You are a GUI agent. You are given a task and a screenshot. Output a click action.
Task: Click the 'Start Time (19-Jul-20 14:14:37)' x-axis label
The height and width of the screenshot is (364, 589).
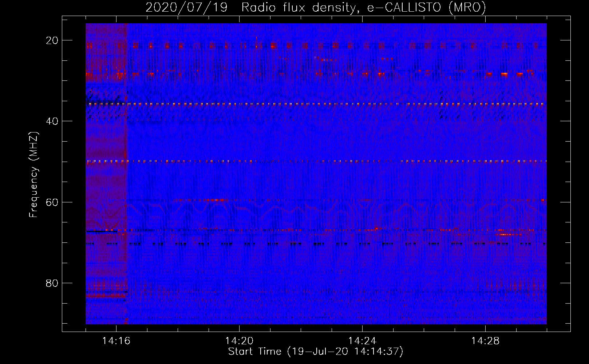click(x=316, y=352)
